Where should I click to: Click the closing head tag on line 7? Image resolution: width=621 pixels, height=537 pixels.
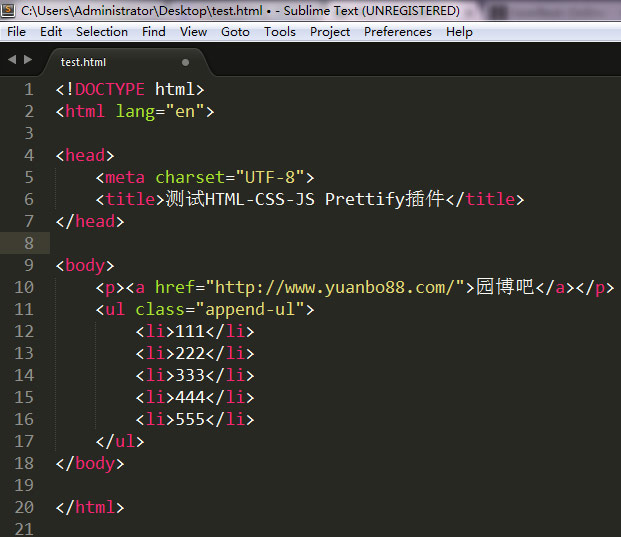point(90,221)
